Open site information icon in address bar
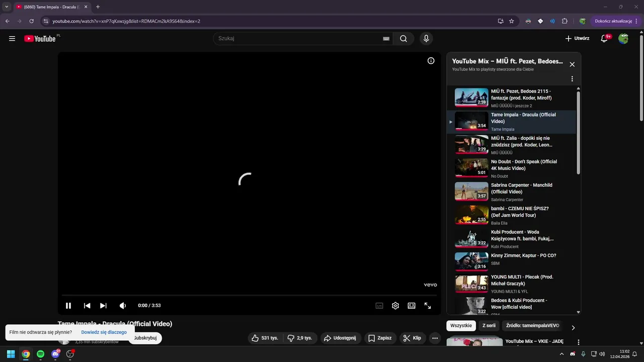This screenshot has width=644, height=362. [46, 21]
